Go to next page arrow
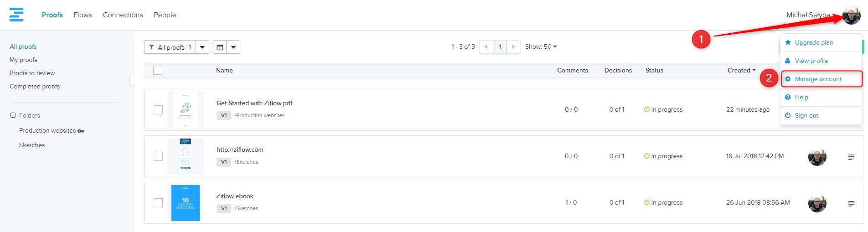This screenshot has height=232, width=868. click(513, 47)
